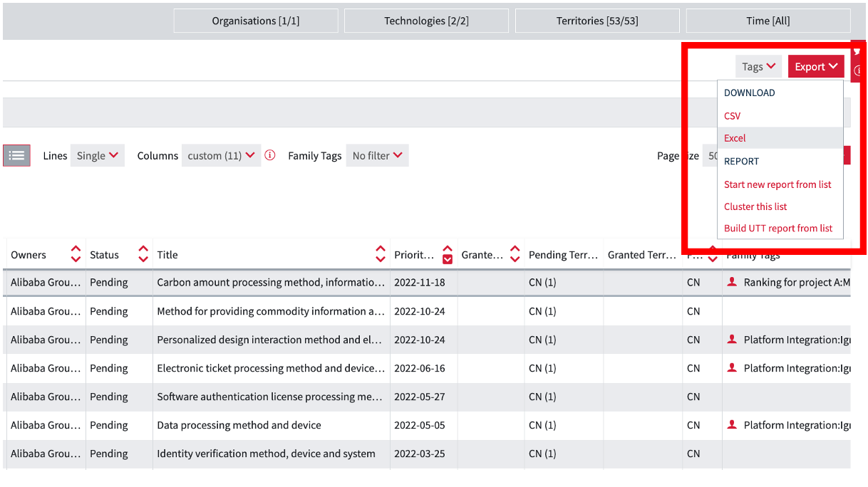Viewport: 868px width, 487px height.
Task: Open the Family Tags No filter dropdown
Action: [378, 155]
